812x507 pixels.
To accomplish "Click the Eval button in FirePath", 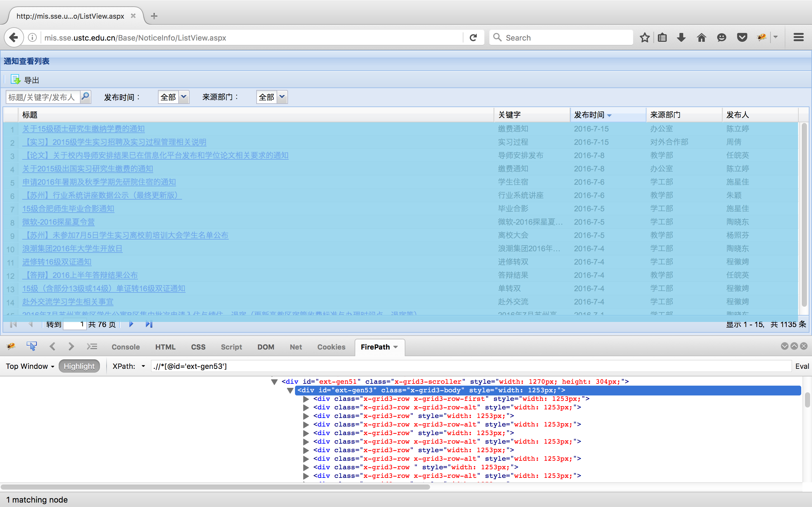I will click(802, 366).
